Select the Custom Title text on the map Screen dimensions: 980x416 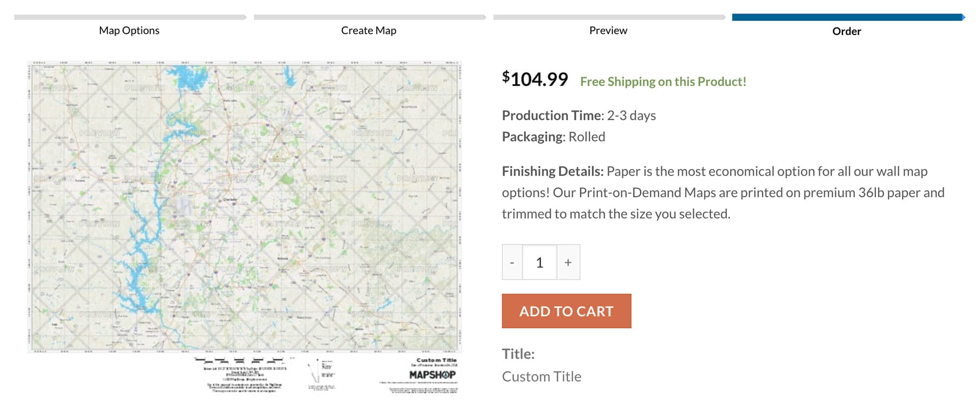[436, 359]
